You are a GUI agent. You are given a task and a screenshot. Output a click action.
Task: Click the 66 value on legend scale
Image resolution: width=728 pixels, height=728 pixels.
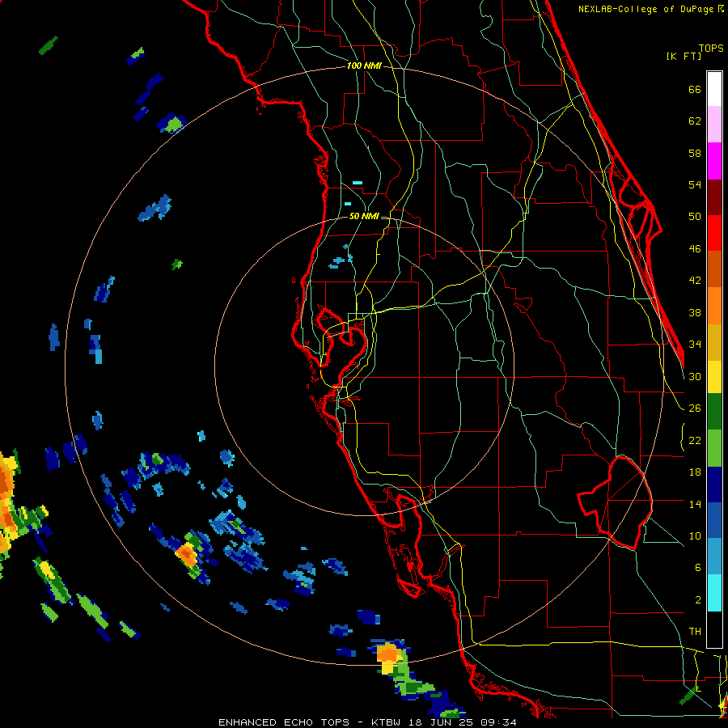tap(695, 89)
